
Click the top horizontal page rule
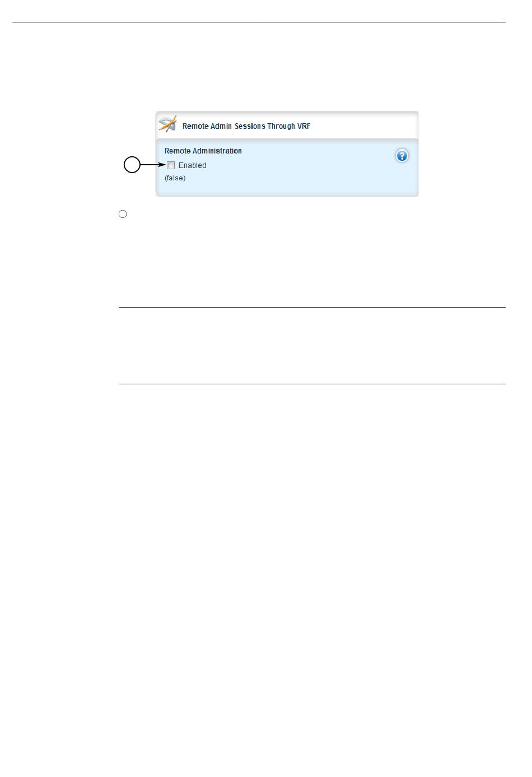click(259, 22)
